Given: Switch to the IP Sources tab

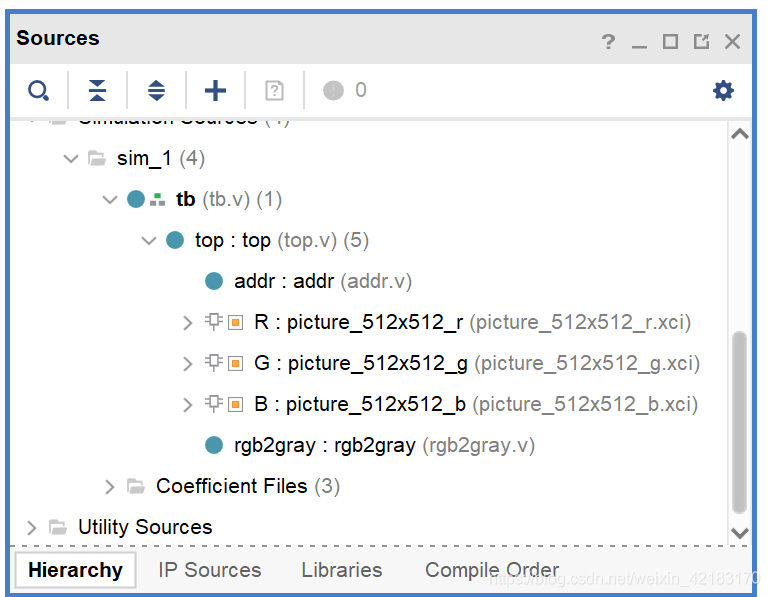Looking at the screenshot, I should (x=210, y=570).
